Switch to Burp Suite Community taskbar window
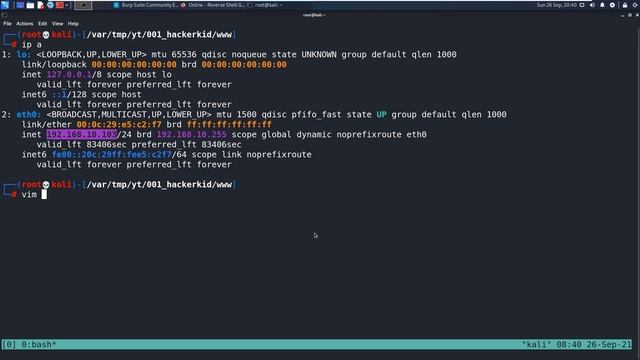The width and height of the screenshot is (640, 360). (146, 5)
